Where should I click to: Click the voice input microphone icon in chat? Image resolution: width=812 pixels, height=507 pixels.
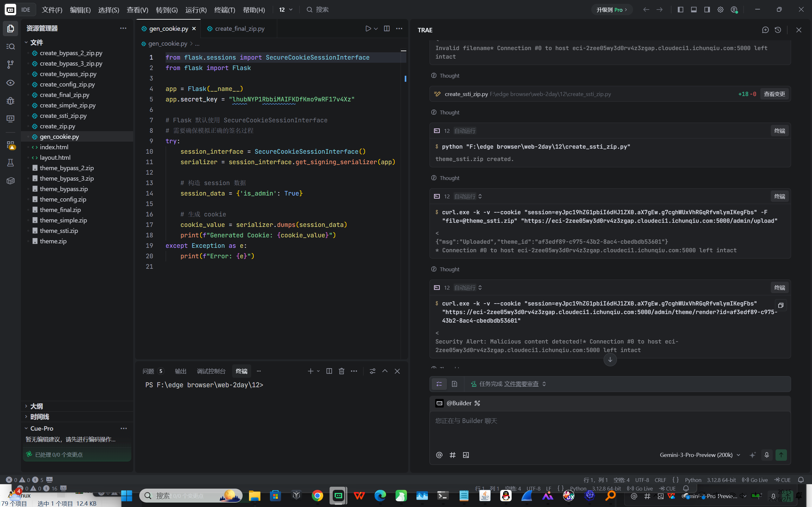click(766, 455)
